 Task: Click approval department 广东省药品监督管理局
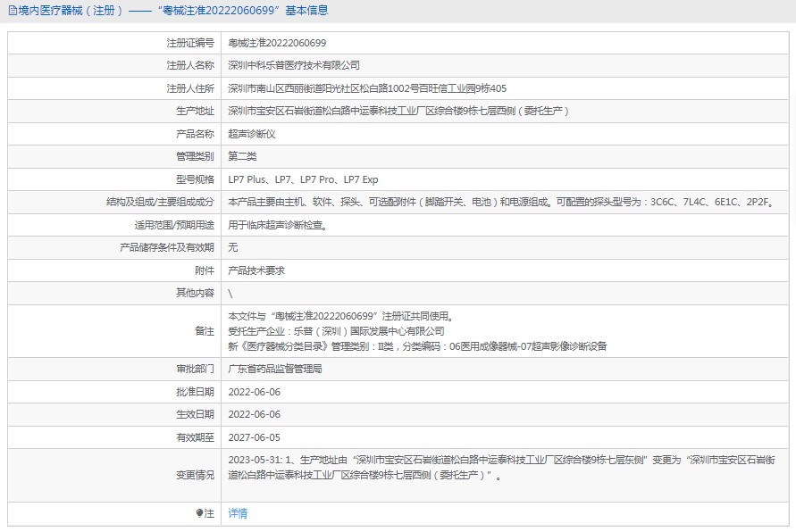coord(275,369)
